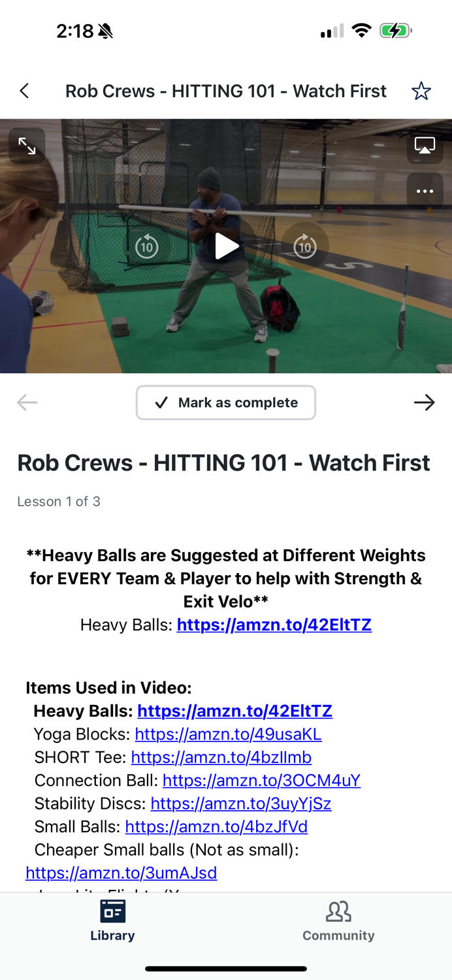This screenshot has height=980, width=452.
Task: Open the video's three-dot options menu
Action: [x=425, y=191]
